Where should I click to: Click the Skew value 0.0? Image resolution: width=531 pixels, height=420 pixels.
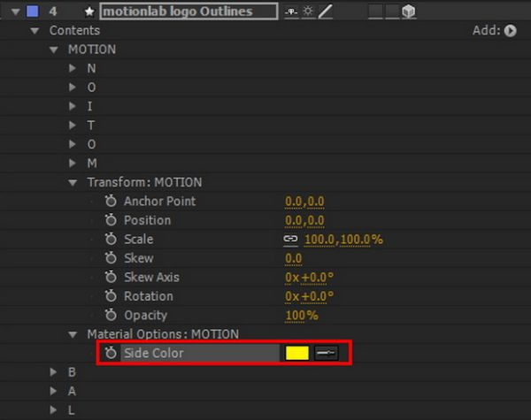293,258
